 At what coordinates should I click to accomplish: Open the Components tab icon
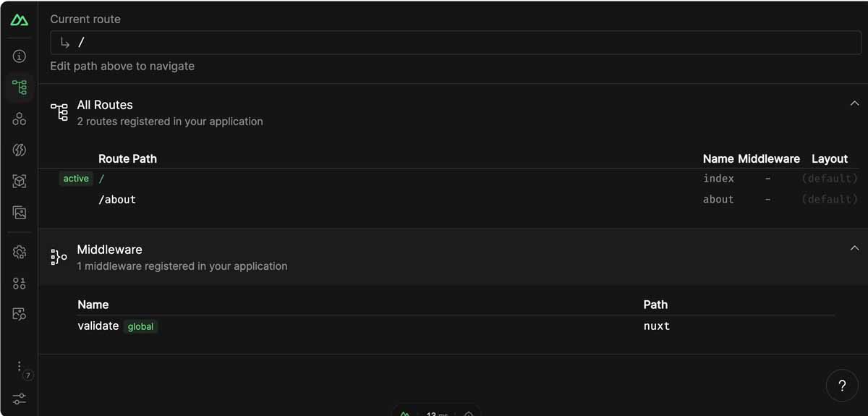click(20, 119)
